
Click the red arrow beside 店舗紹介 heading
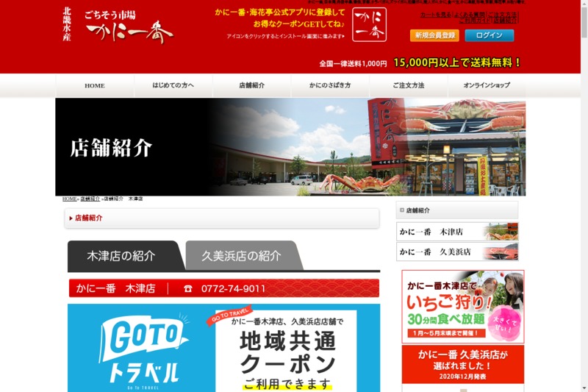[71, 218]
